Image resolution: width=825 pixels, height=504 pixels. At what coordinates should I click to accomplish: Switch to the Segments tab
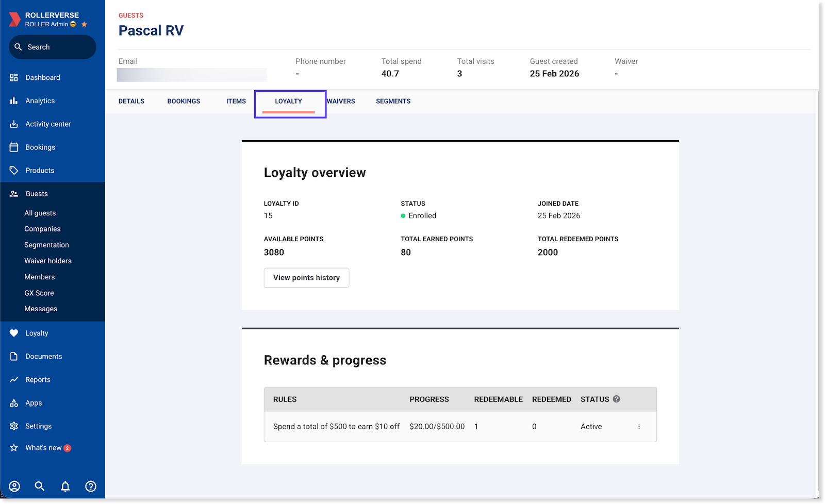pos(393,102)
